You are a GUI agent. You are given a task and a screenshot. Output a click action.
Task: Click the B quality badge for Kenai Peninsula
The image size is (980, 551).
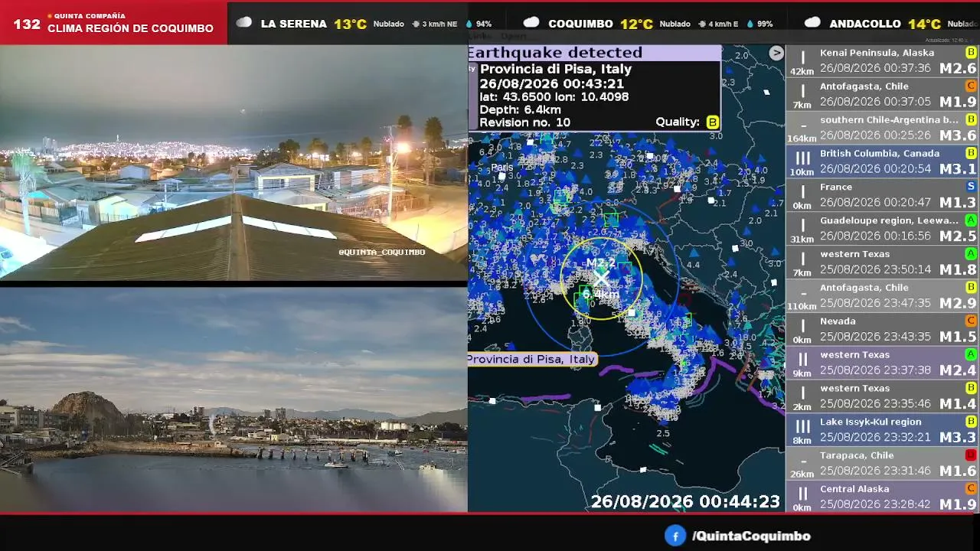971,52
